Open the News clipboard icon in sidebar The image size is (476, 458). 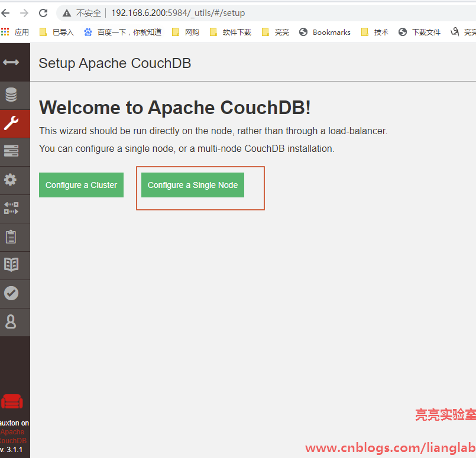11,236
